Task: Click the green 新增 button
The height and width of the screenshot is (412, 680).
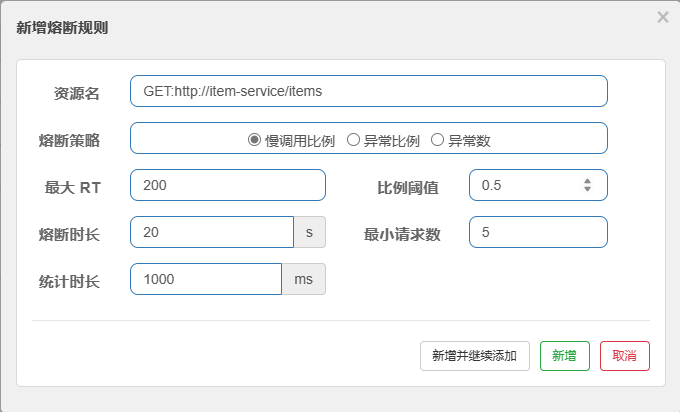Action: tap(565, 356)
